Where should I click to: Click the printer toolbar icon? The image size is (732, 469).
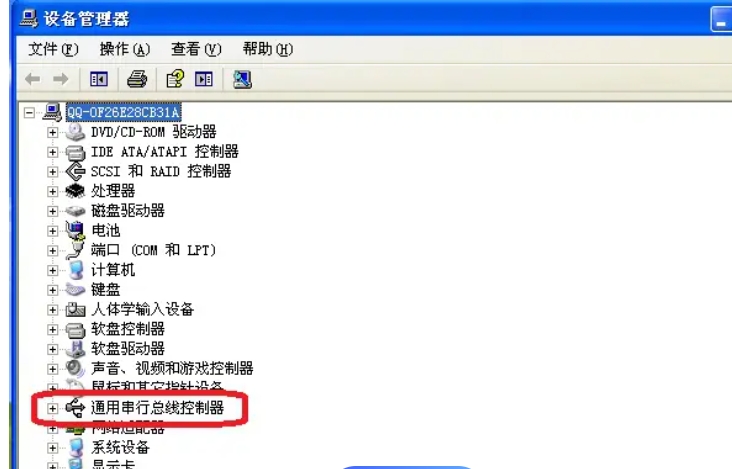tap(137, 79)
